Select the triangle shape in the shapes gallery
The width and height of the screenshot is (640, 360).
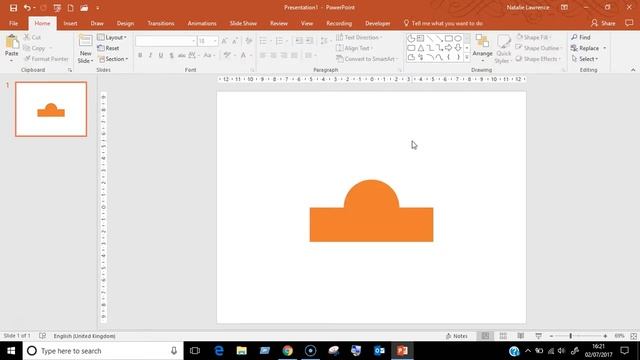(420, 48)
